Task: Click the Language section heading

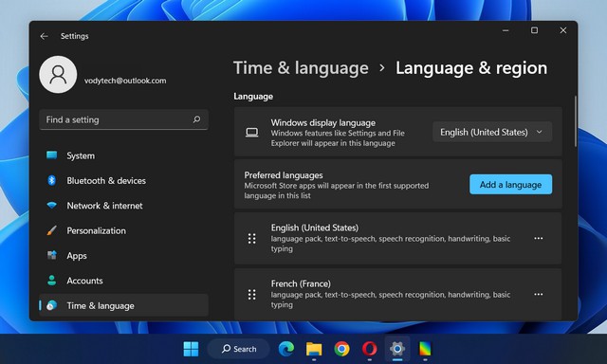Action: (x=253, y=97)
